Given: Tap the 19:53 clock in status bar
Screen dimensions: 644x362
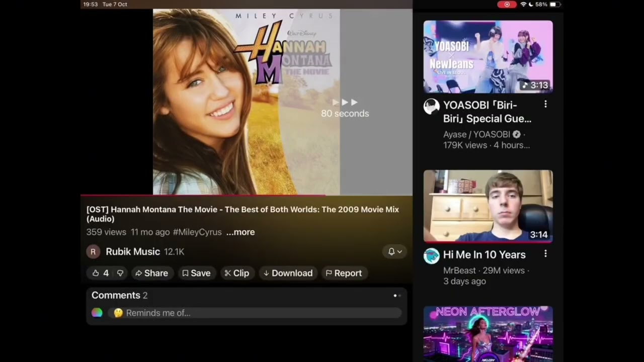Looking at the screenshot, I should [91, 5].
